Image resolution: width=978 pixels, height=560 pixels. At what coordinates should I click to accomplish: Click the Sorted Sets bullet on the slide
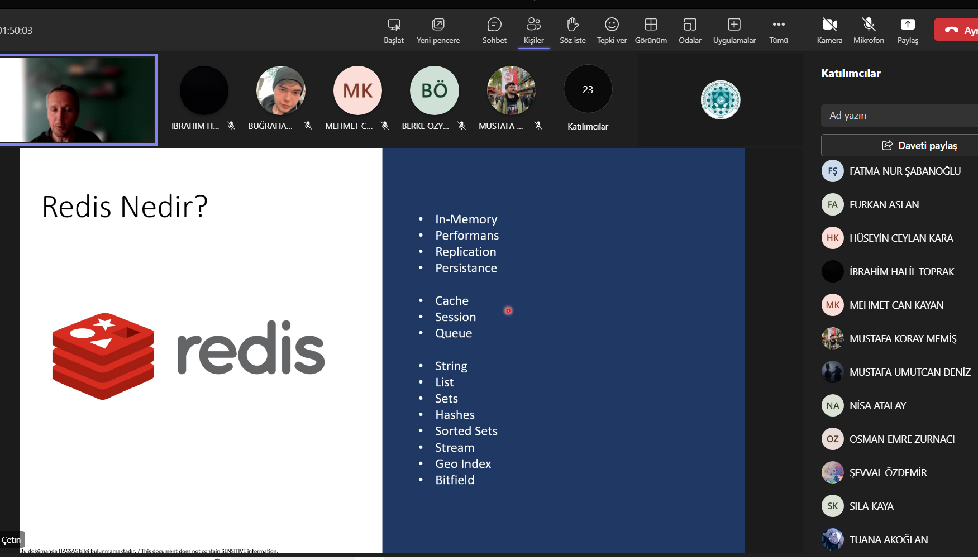(466, 431)
